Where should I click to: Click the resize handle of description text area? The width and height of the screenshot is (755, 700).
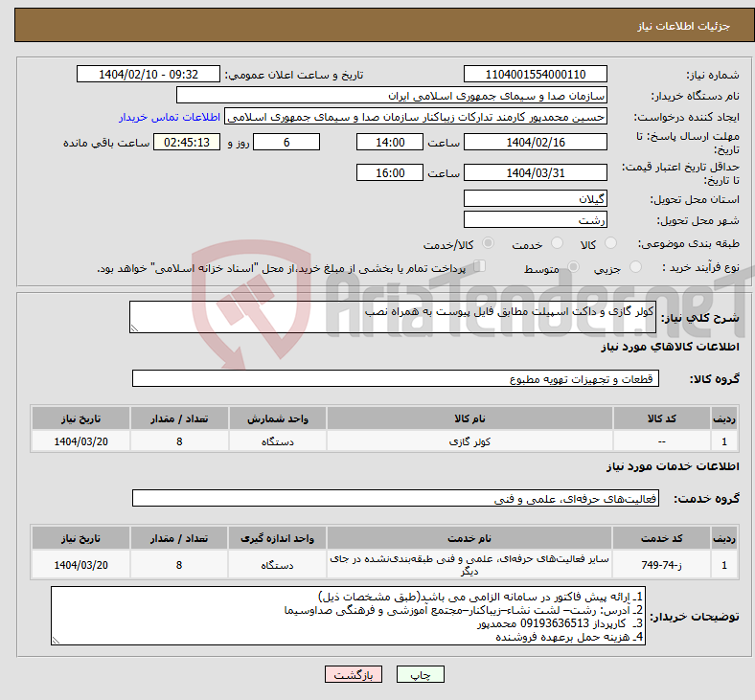tap(134, 328)
